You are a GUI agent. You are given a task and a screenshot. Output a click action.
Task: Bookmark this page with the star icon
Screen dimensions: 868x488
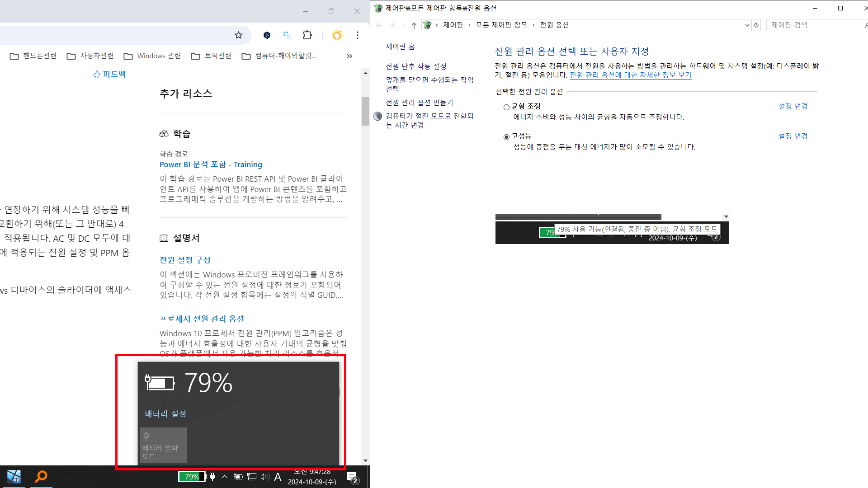pyautogui.click(x=238, y=35)
